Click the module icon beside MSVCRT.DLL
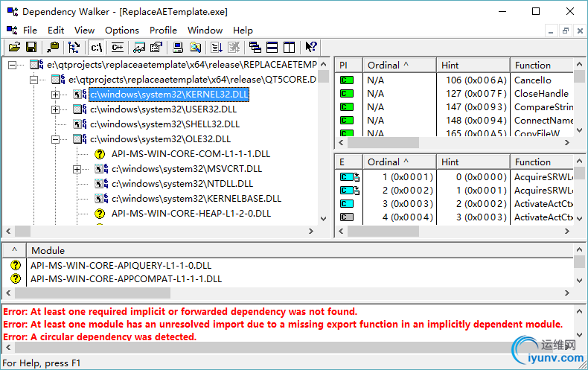 101,169
